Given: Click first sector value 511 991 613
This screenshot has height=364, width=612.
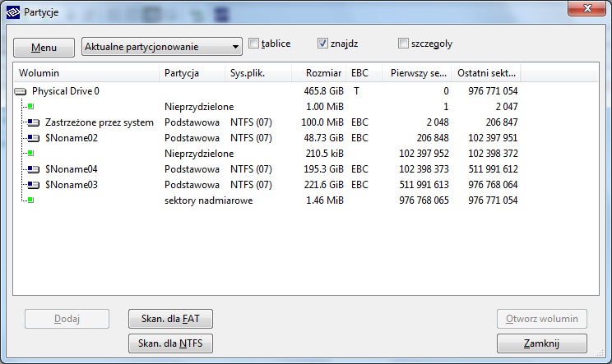Looking at the screenshot, I should point(424,185).
